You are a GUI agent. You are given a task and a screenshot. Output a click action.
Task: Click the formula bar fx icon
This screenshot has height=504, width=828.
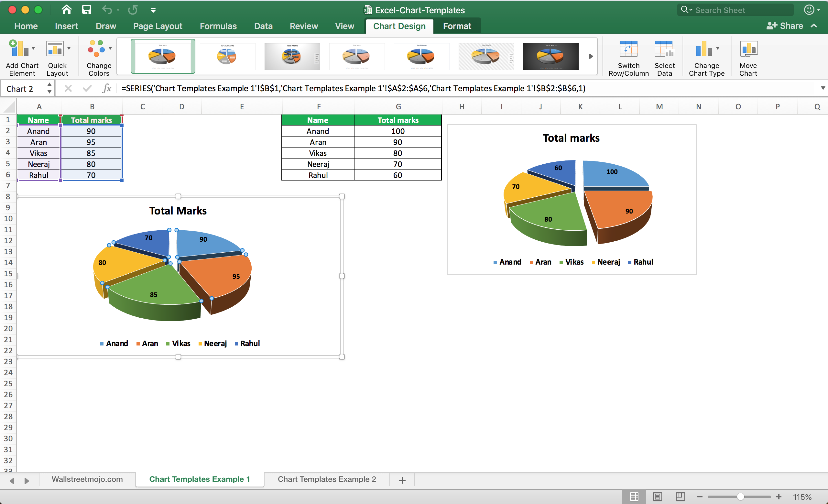pyautogui.click(x=107, y=88)
